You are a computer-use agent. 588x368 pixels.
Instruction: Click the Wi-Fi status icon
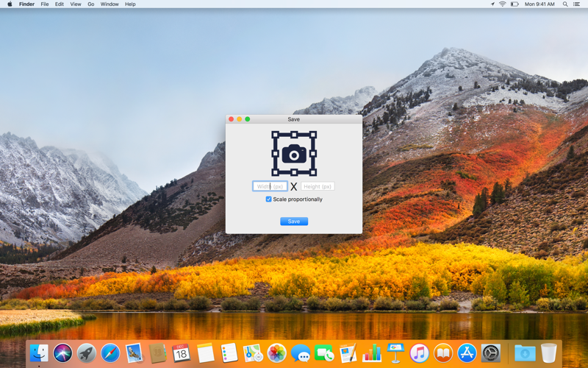click(x=503, y=4)
